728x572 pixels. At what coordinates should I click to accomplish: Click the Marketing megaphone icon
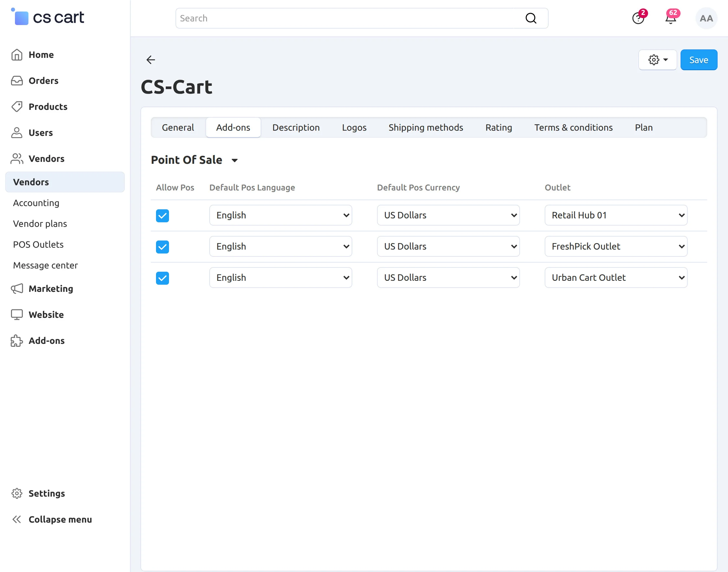(17, 289)
